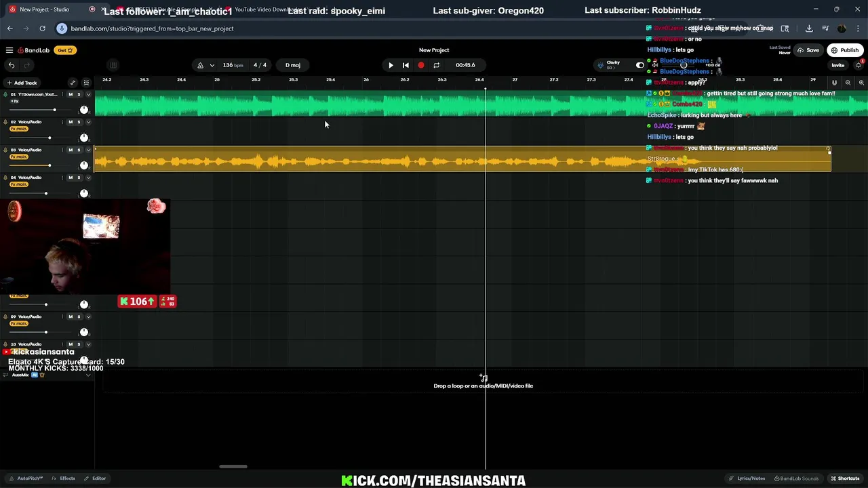
Task: Open the Editor tab
Action: [x=95, y=479]
